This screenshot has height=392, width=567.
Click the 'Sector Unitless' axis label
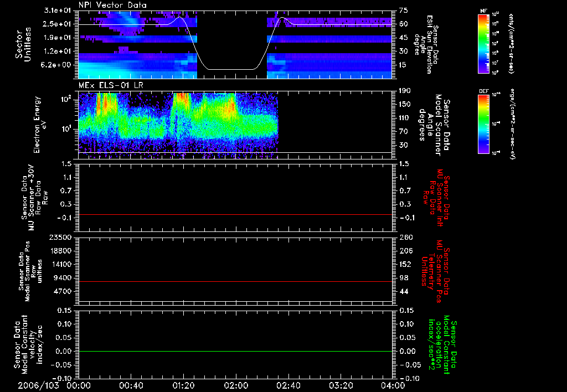click(23, 44)
